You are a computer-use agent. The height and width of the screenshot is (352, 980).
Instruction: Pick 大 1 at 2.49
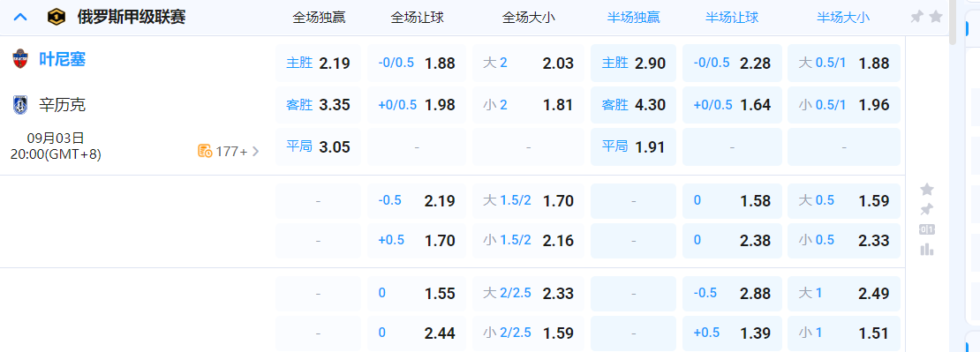tap(844, 293)
